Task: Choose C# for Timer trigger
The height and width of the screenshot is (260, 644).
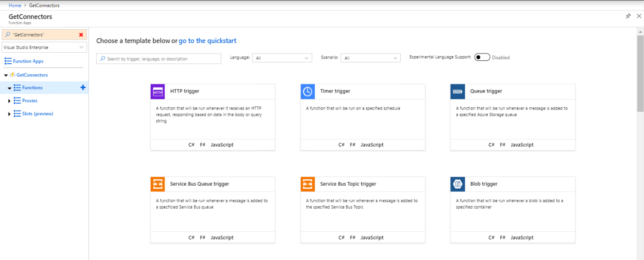Action: 341,145
